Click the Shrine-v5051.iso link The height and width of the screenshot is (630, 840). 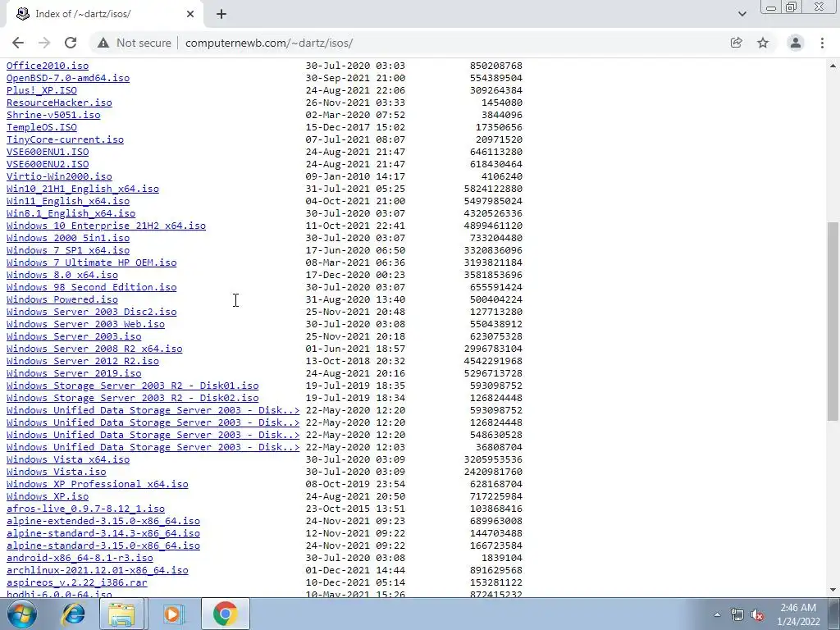(x=53, y=115)
